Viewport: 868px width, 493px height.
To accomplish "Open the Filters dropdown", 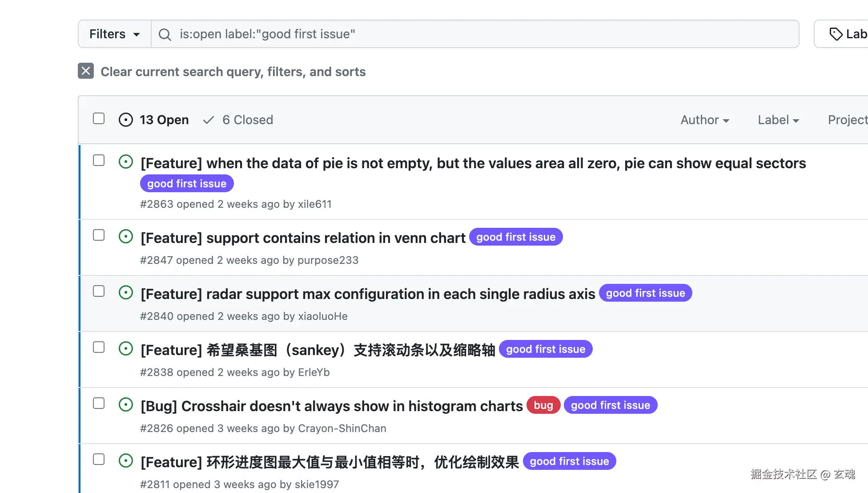I will pos(115,34).
